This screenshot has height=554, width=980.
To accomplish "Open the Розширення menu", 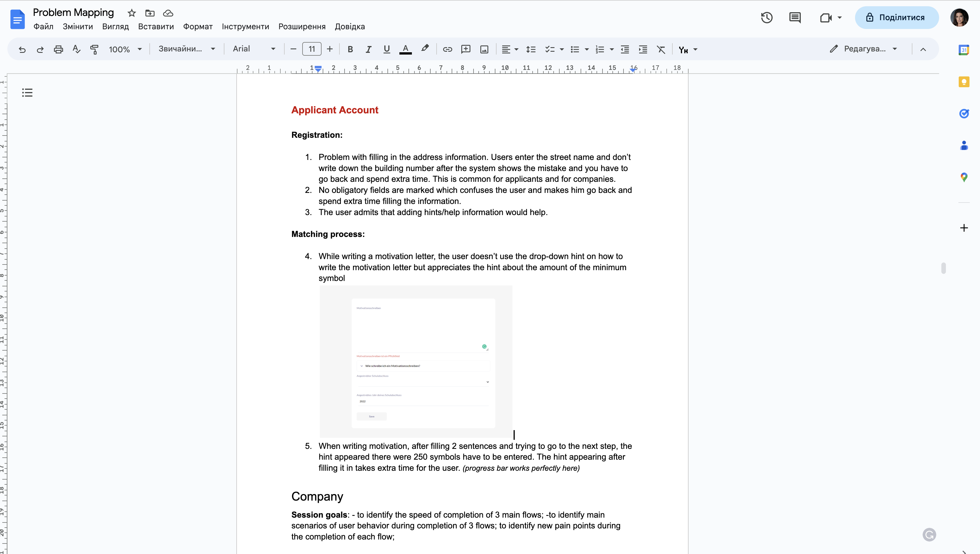I will pos(302,27).
